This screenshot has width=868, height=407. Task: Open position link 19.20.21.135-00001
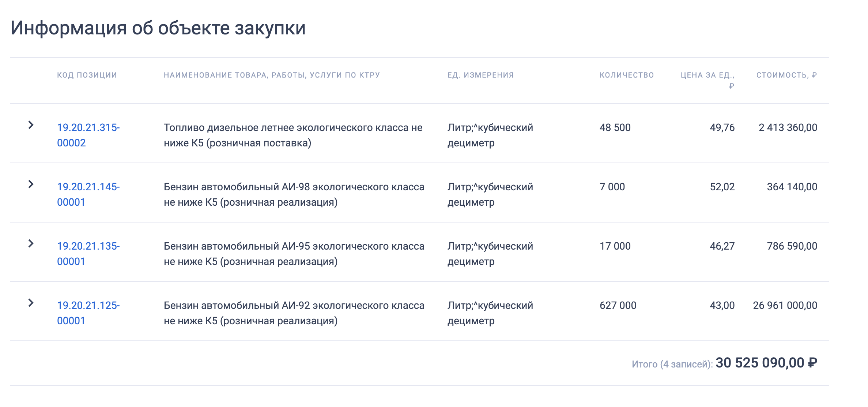(88, 254)
